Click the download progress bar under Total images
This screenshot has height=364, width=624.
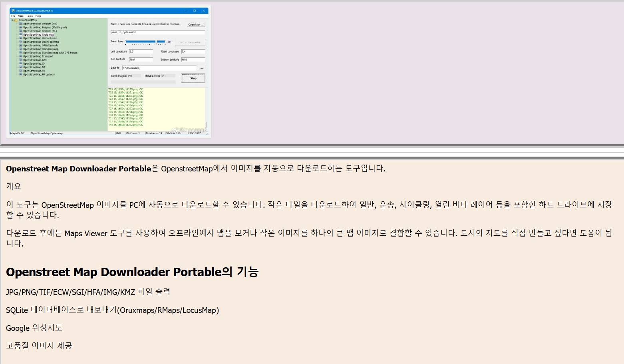tap(143, 82)
